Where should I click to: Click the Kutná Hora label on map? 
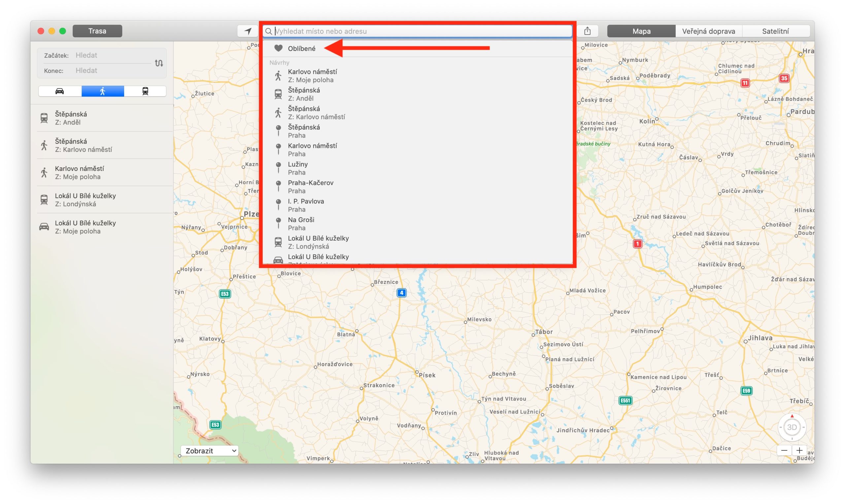pyautogui.click(x=654, y=144)
